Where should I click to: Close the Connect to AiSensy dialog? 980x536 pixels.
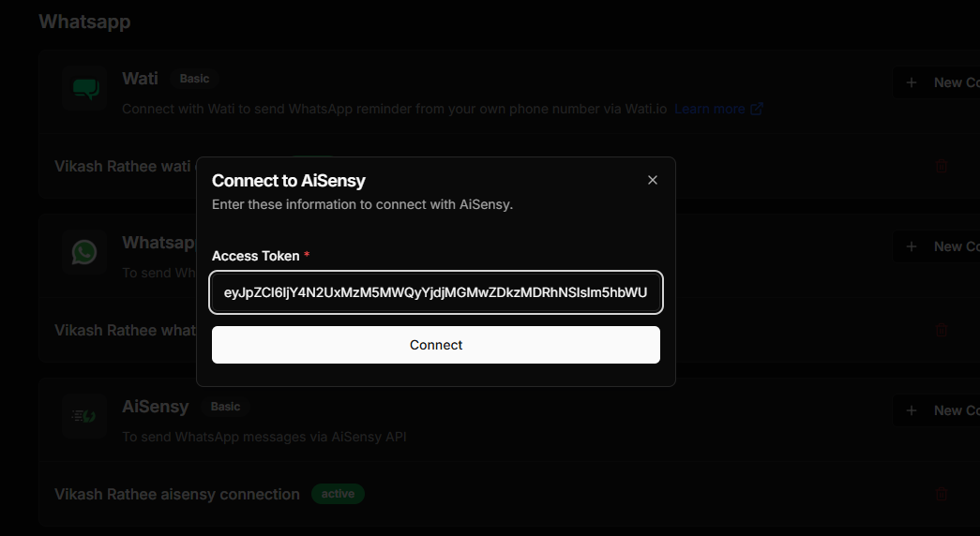653,180
